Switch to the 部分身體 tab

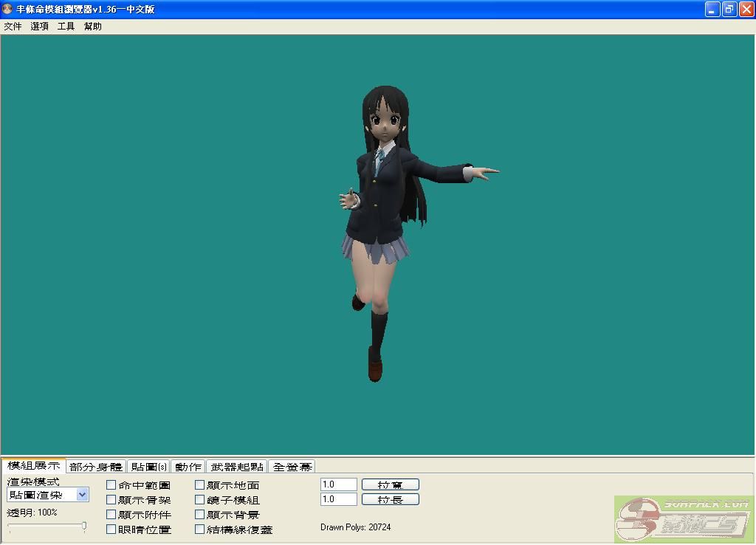96,467
